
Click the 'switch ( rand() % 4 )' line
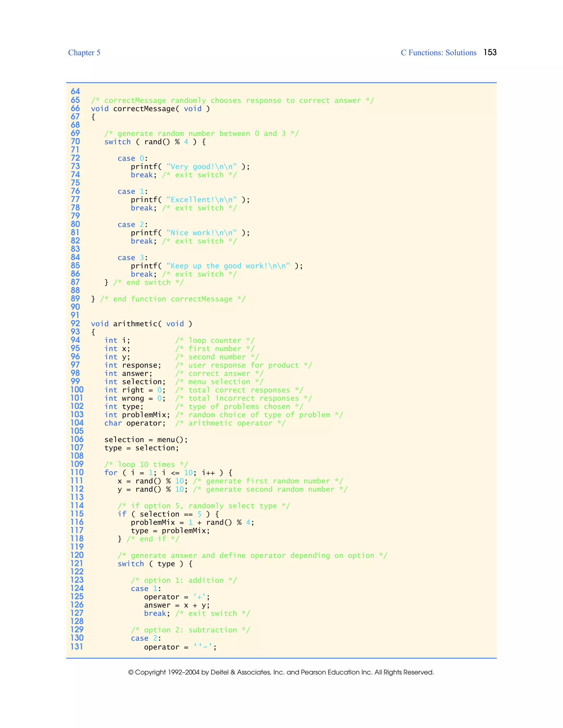point(155,142)
